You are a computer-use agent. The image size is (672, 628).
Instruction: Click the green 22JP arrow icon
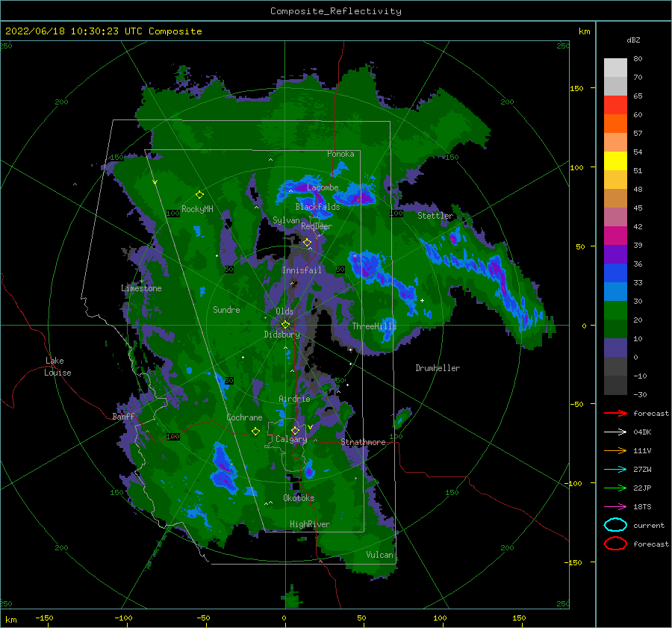(615, 488)
